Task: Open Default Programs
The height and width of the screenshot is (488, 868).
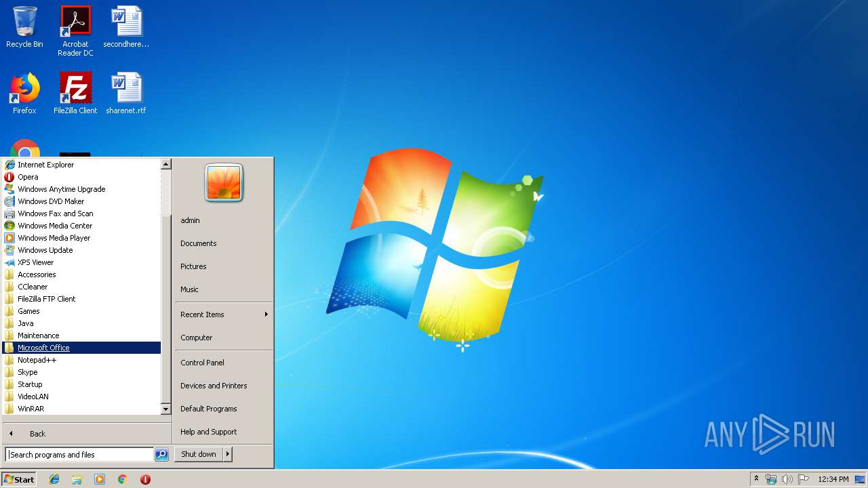Action: tap(224, 409)
